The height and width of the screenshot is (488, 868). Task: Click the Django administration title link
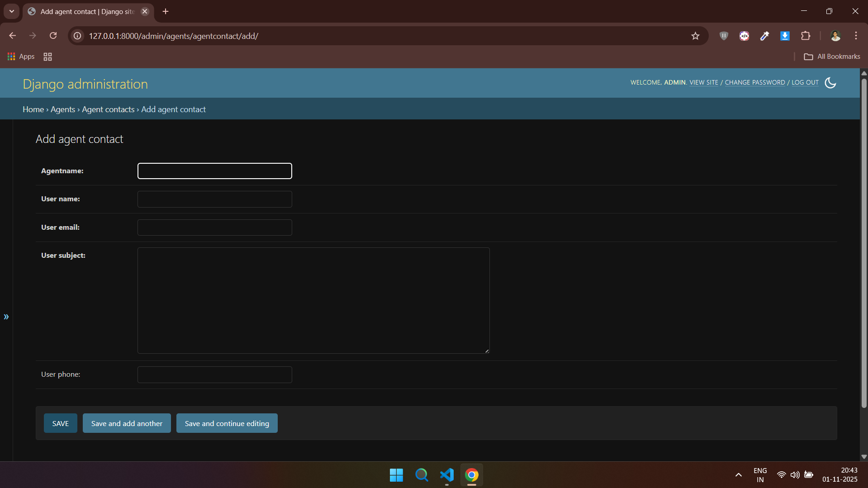tap(85, 84)
